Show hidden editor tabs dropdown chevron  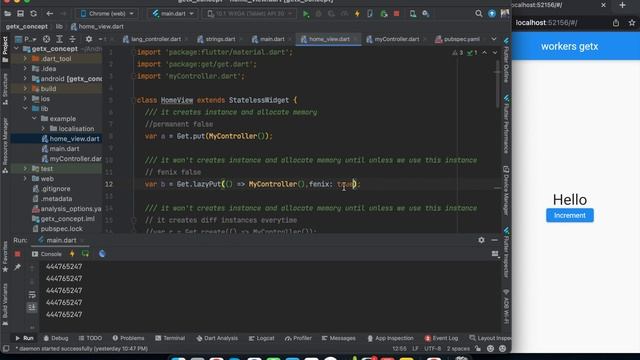tap(493, 39)
